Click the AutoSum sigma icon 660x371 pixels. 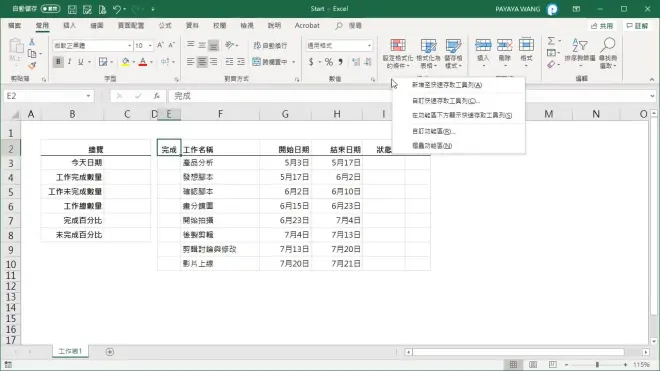coord(551,41)
